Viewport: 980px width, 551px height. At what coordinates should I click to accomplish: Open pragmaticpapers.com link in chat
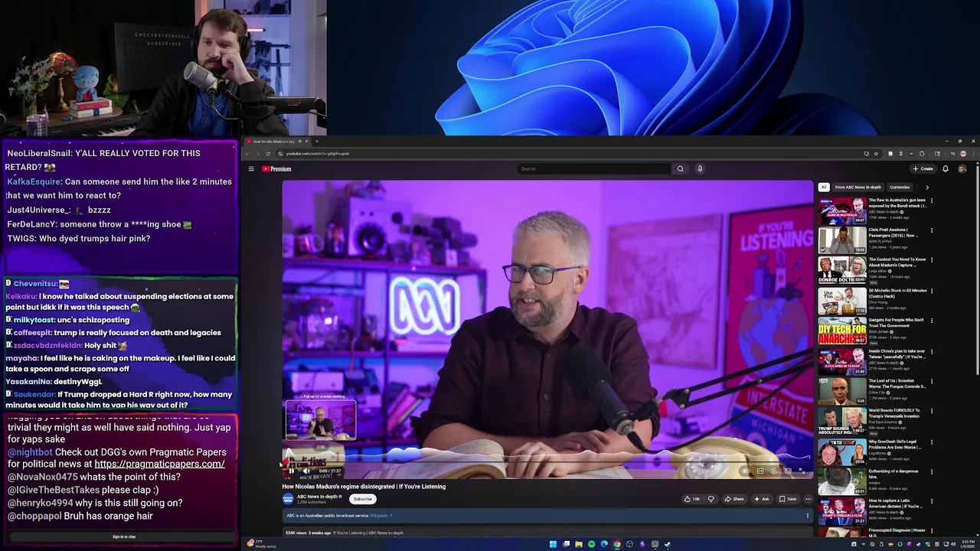[x=159, y=464]
